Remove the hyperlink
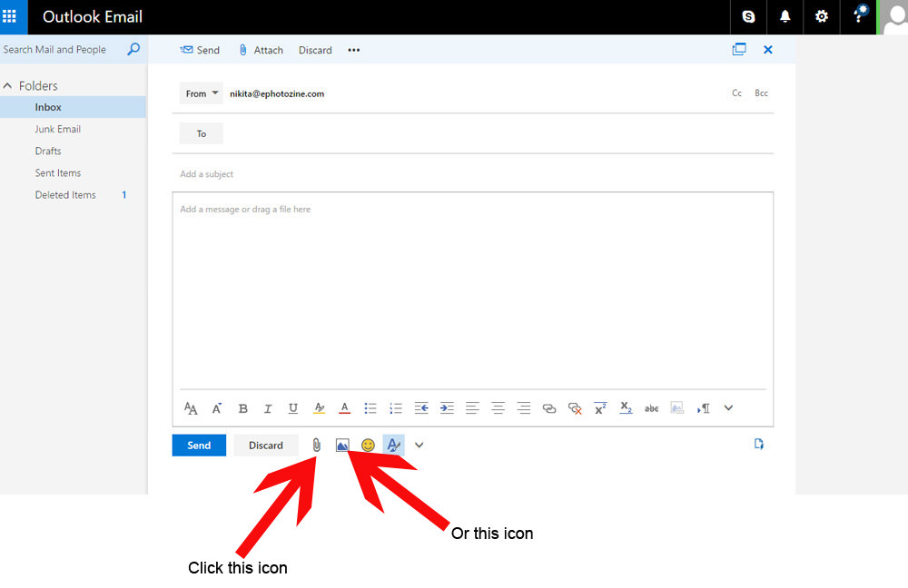The image size is (908, 588). [575, 408]
